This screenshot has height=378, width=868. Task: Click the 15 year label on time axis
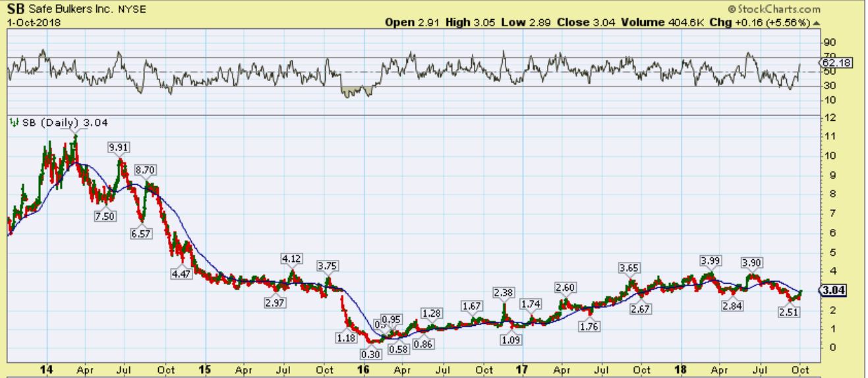click(205, 371)
